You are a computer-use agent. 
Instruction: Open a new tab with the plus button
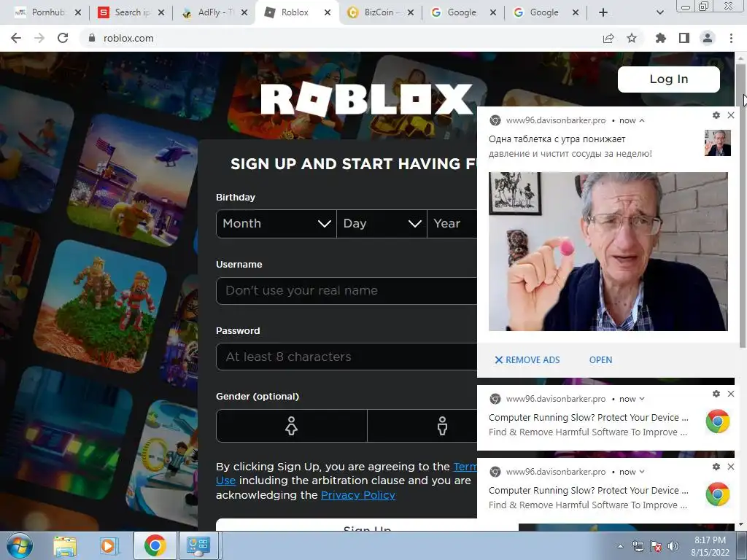[x=603, y=12]
